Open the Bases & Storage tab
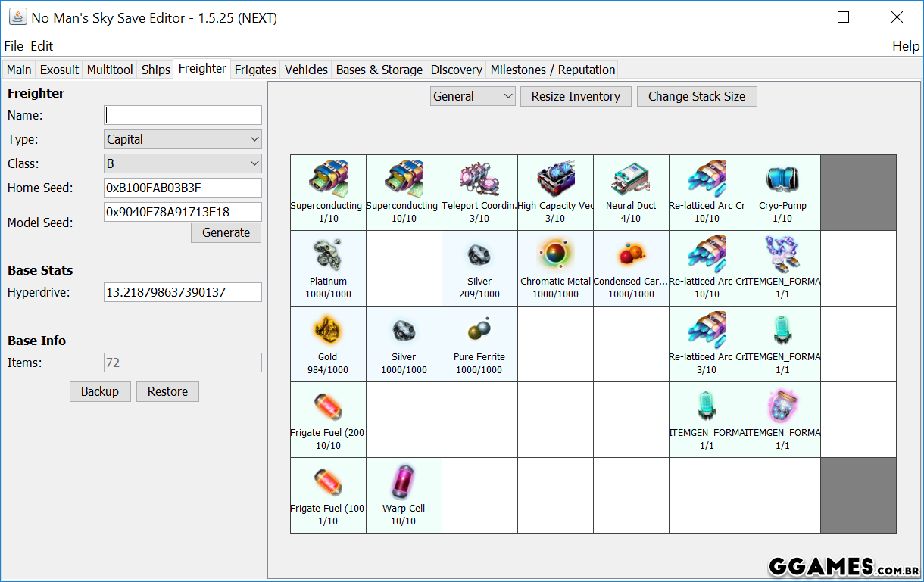 pyautogui.click(x=379, y=70)
